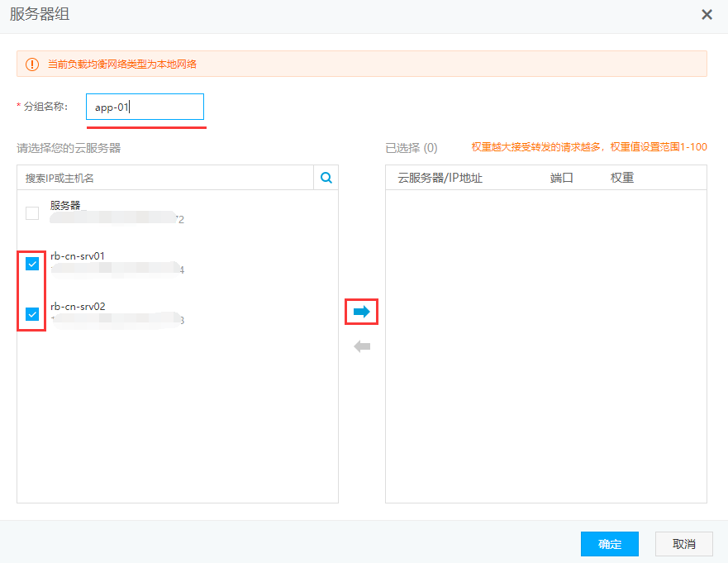
Task: Move selected servers with the right arrow
Action: [361, 312]
